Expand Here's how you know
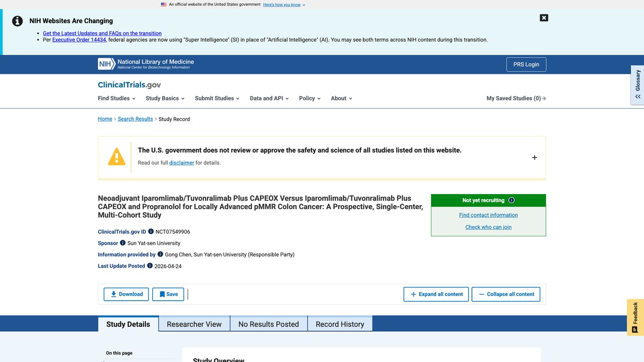Image resolution: width=644 pixels, height=362 pixels. [284, 5]
